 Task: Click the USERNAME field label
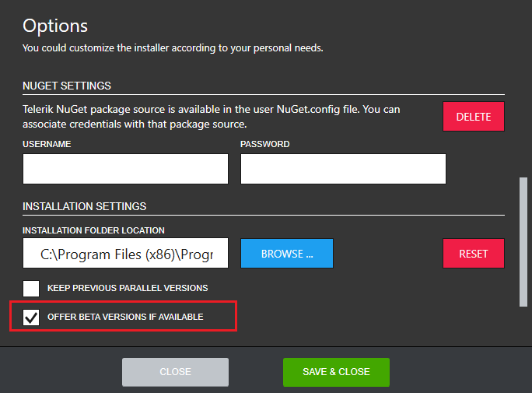coord(48,145)
